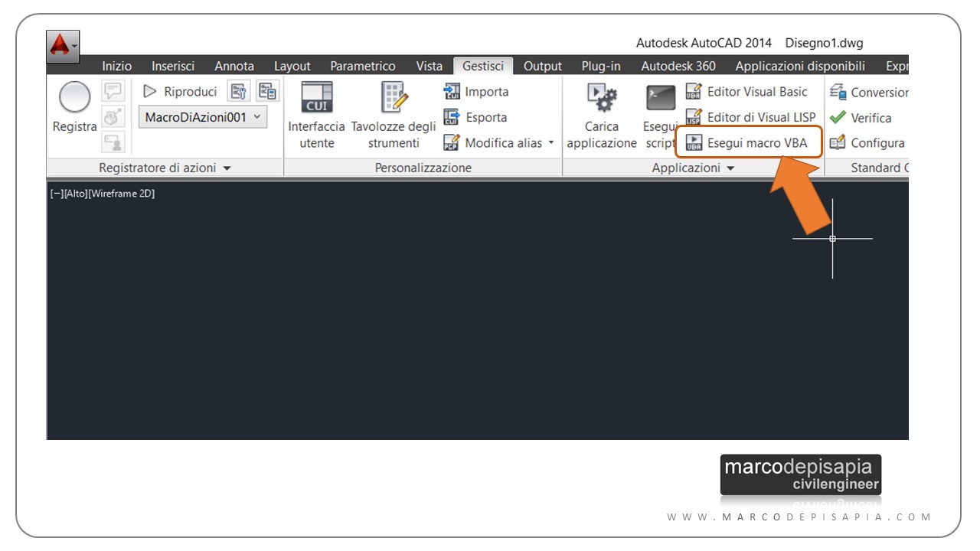Click the Esporta CUI icon

452,117
